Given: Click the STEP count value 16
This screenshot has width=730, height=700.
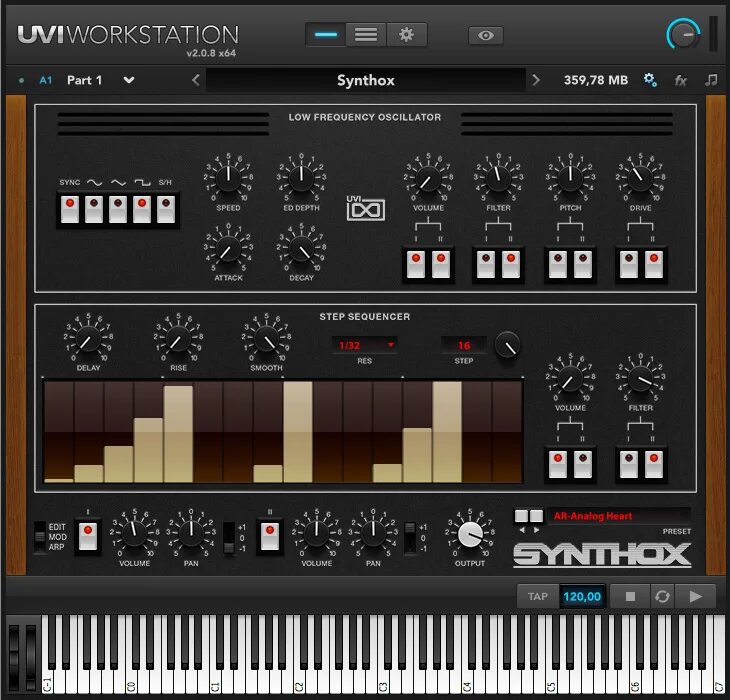Looking at the screenshot, I should (x=464, y=345).
